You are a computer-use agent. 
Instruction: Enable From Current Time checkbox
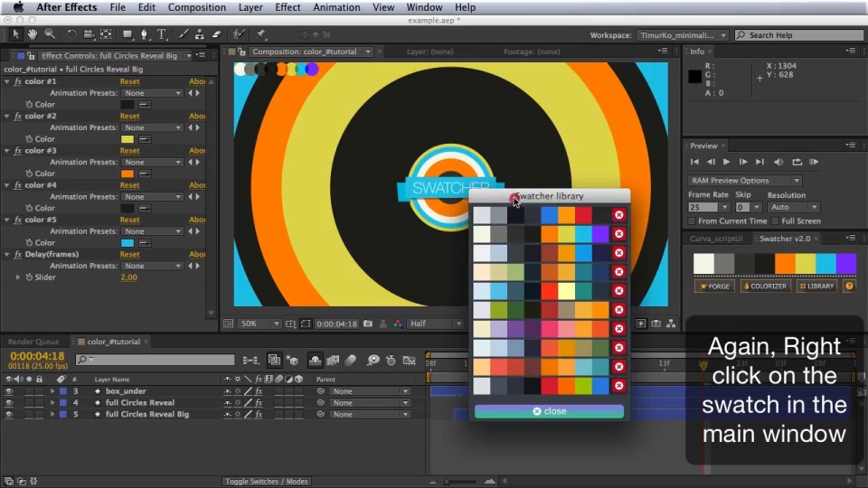(692, 221)
